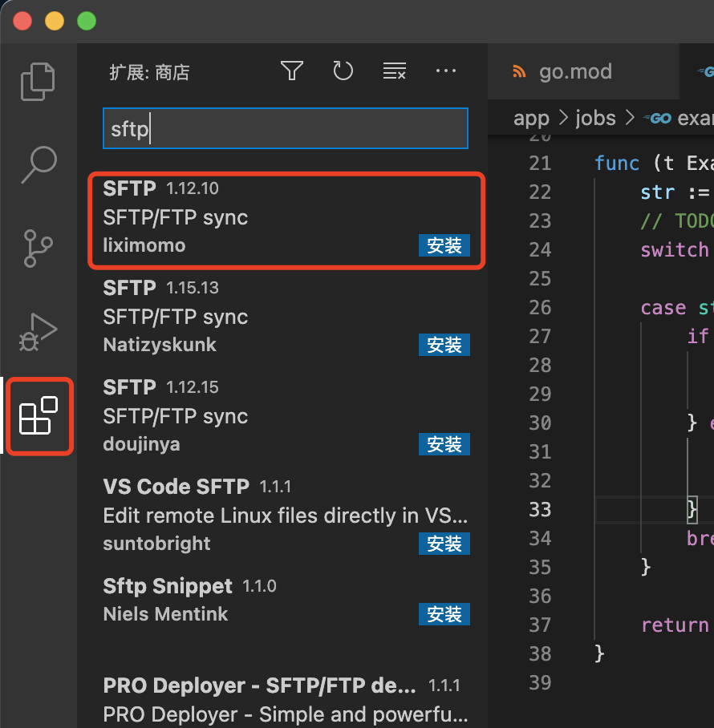714x728 pixels.
Task: Open the more actions ellipsis menu
Action: [445, 71]
